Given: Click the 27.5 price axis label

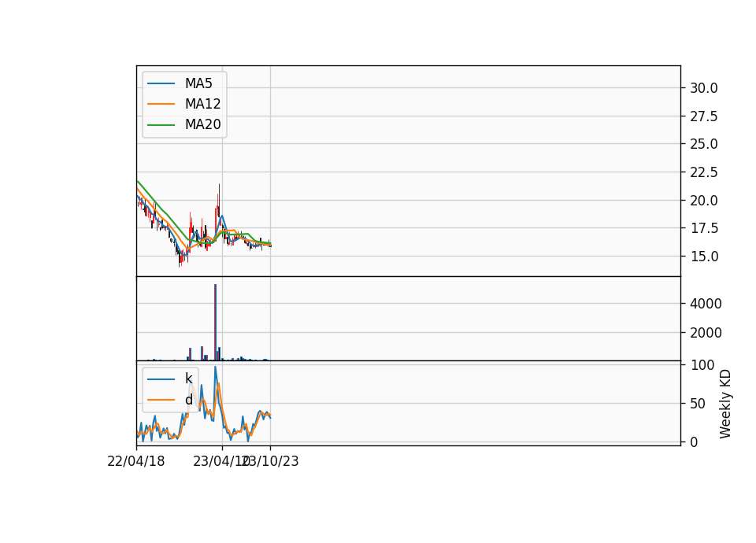Looking at the screenshot, I should (703, 116).
